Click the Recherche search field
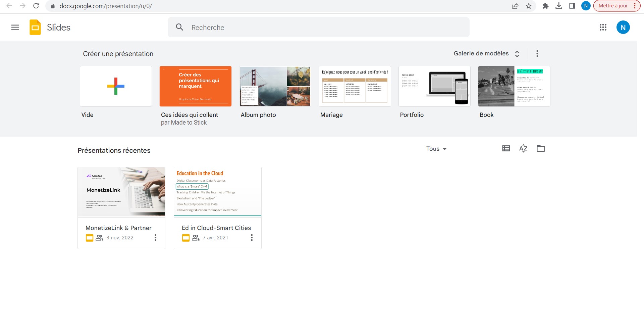 point(319,28)
